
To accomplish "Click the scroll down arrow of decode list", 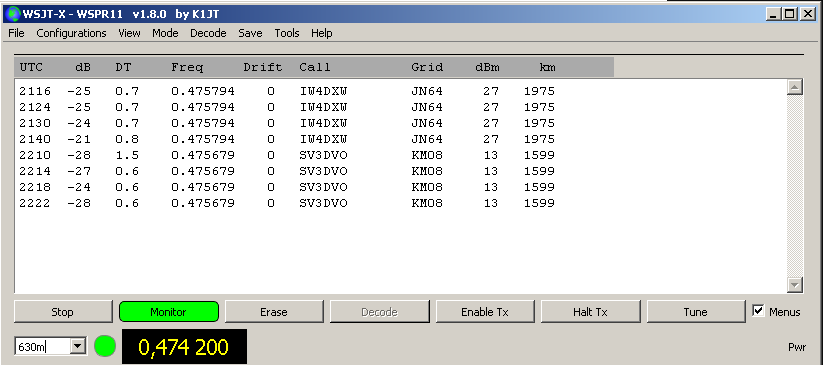I will pyautogui.click(x=795, y=285).
